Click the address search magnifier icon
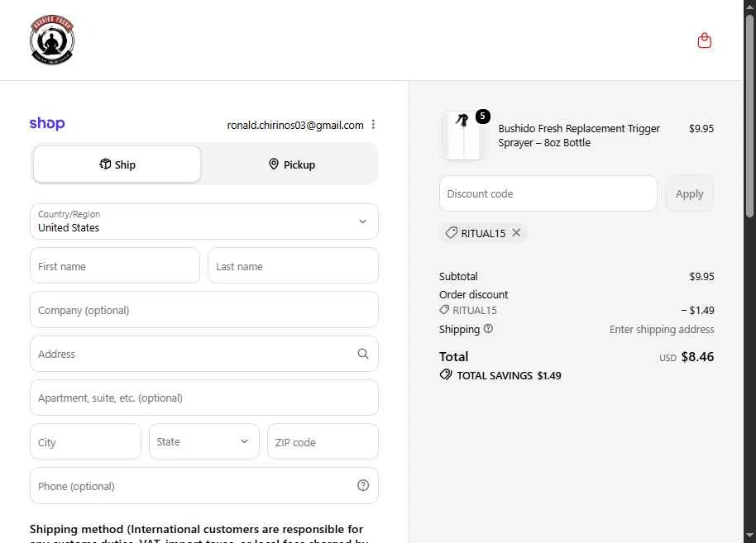 click(x=363, y=354)
